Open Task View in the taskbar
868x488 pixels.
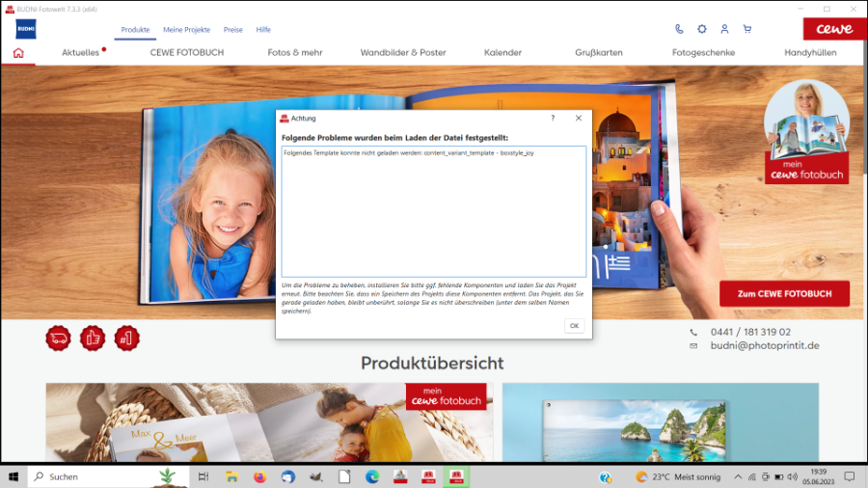(203, 476)
